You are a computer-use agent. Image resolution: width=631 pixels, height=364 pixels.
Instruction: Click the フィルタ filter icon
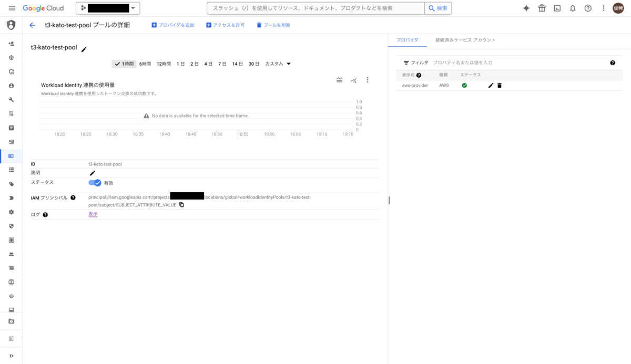pos(406,63)
